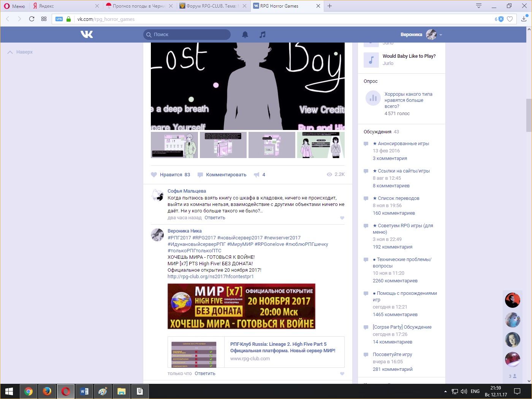Image resolution: width=532 pixels, height=399 pixels.
Task: Click Наверх to go up
Action: pyautogui.click(x=20, y=52)
